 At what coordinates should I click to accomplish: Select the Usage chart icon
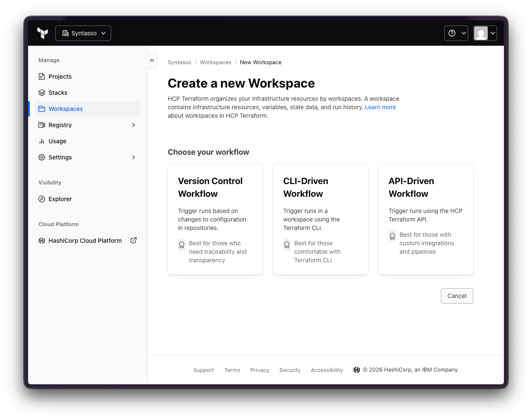[41, 141]
